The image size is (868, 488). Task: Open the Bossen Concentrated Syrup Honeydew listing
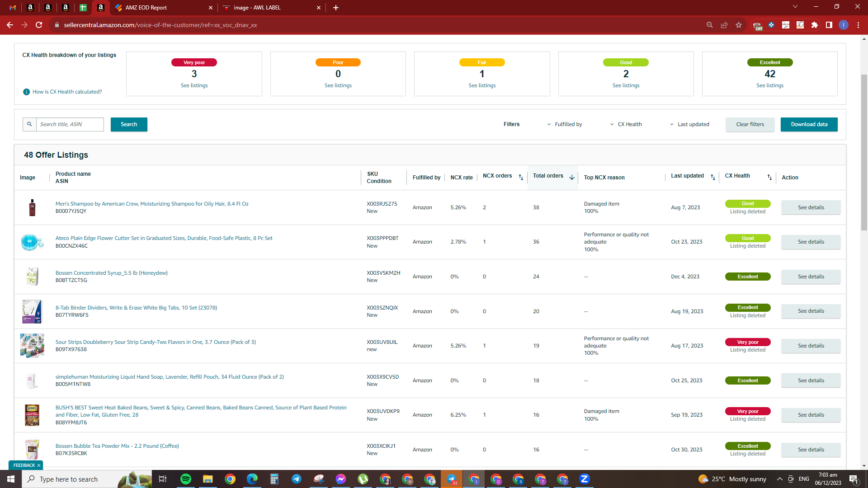click(112, 273)
